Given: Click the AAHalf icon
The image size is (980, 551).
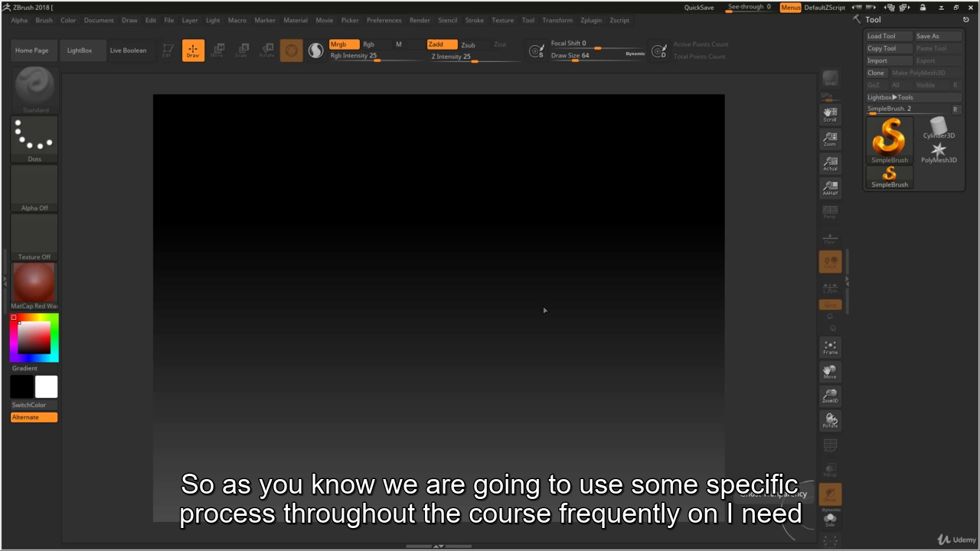Looking at the screenshot, I should click(830, 188).
